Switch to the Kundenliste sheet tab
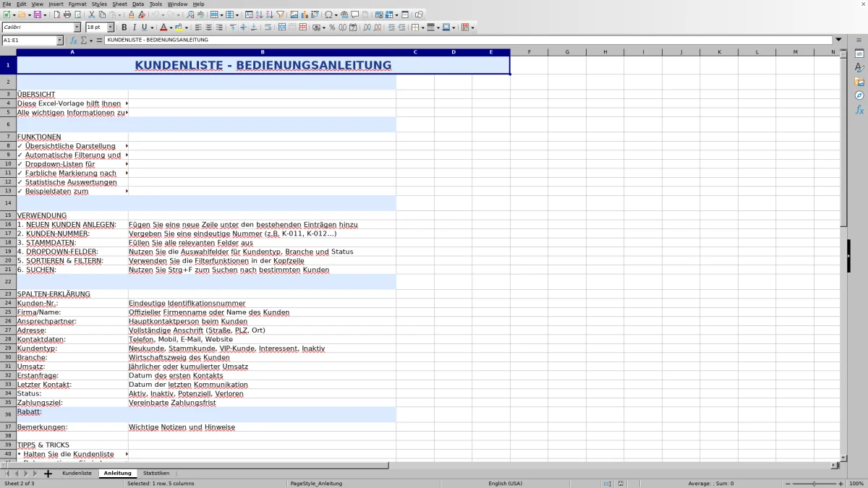This screenshot has height=488, width=868. [77, 473]
